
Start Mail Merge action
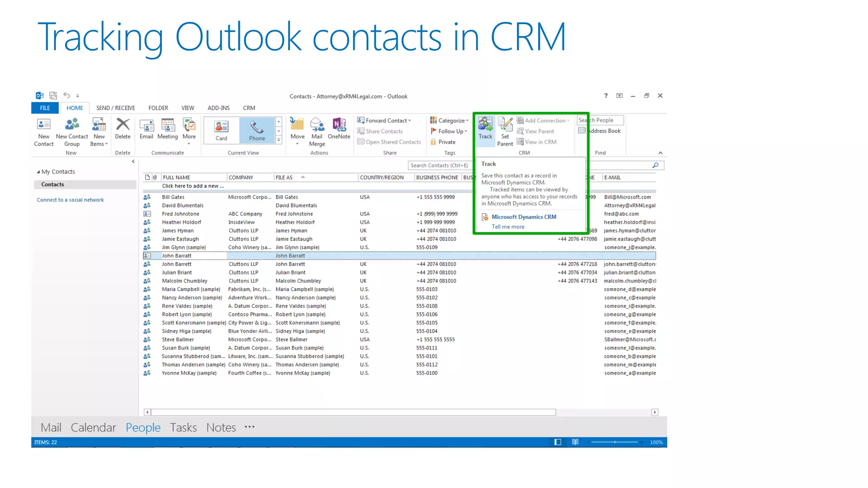(x=317, y=132)
